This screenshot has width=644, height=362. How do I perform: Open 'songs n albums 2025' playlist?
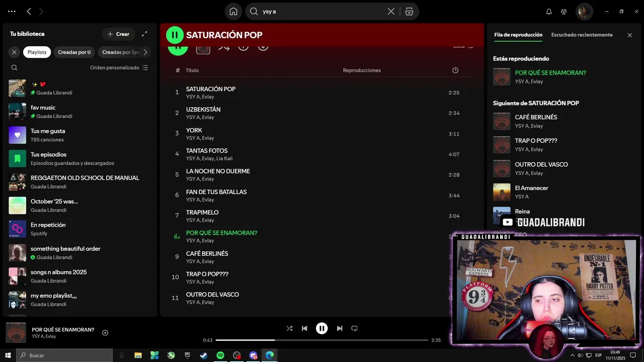click(80, 276)
